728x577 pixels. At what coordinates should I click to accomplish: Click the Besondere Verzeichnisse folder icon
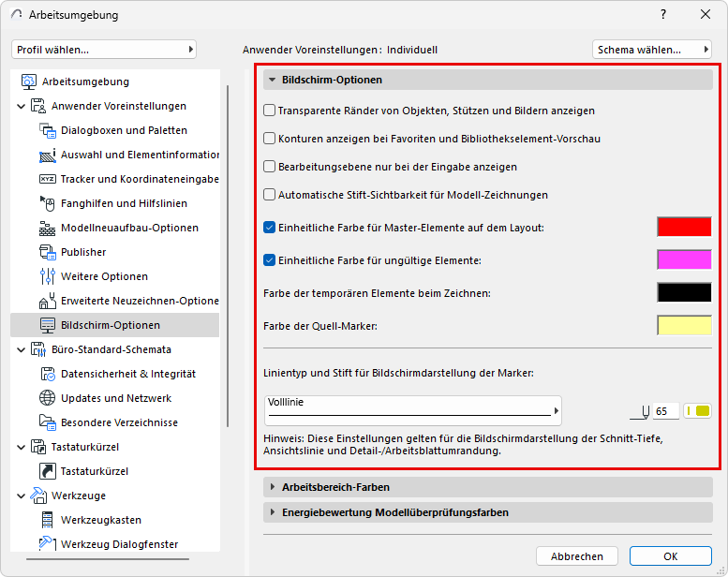(48, 422)
